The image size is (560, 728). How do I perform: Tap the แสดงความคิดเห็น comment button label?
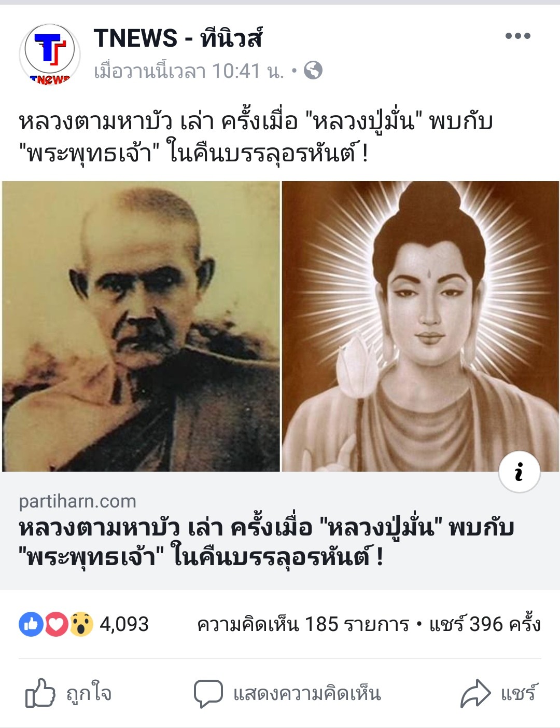point(307,694)
